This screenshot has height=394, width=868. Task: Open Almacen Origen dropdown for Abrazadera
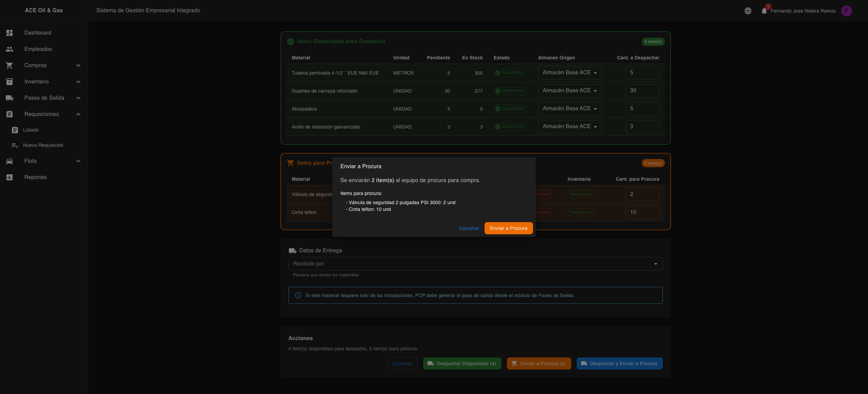pyautogui.click(x=570, y=109)
